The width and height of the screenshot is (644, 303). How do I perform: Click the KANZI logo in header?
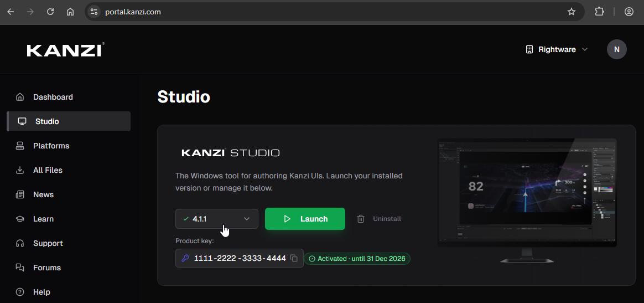tap(65, 50)
